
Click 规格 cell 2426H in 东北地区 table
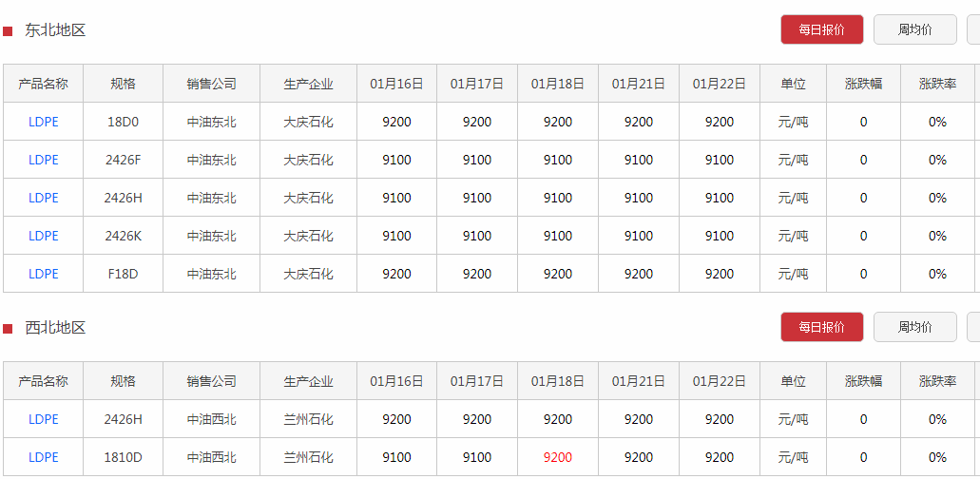click(124, 198)
